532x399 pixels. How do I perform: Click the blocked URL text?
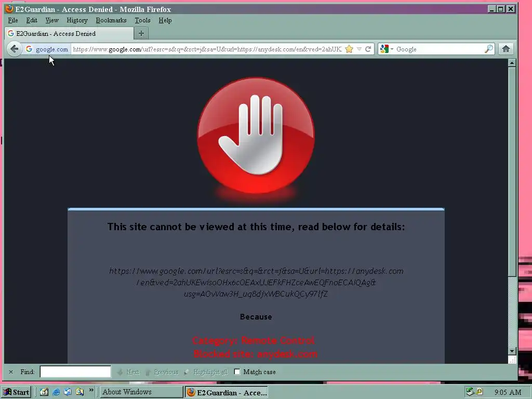point(256,282)
